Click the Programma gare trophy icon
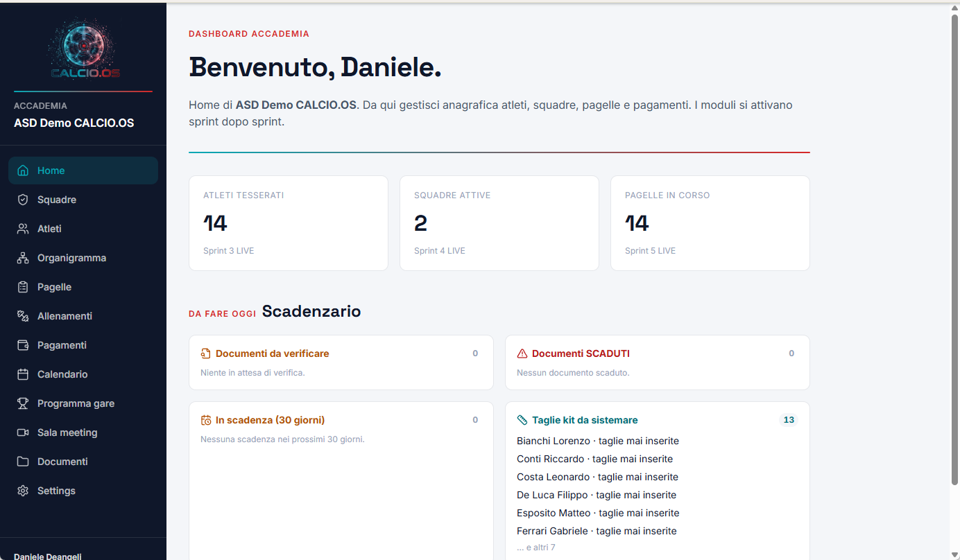The width and height of the screenshot is (960, 560). 23,403
